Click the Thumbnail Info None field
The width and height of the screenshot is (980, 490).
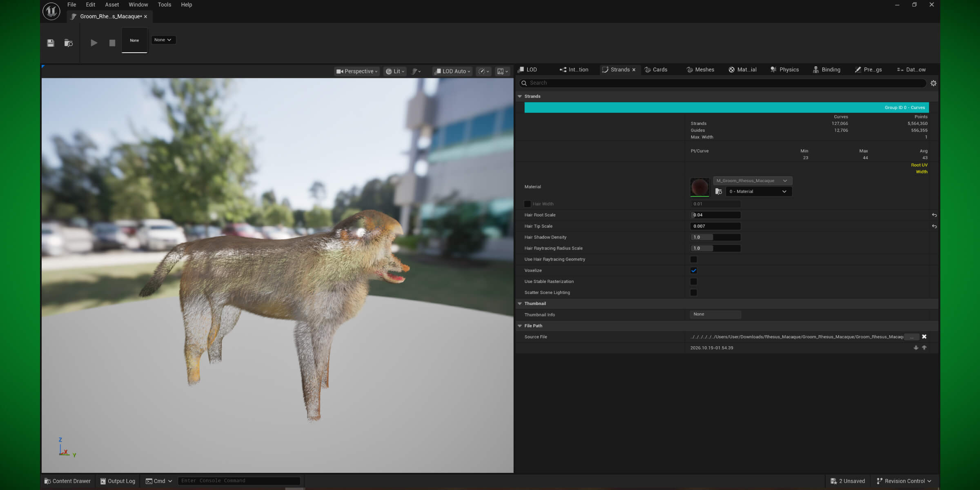715,314
